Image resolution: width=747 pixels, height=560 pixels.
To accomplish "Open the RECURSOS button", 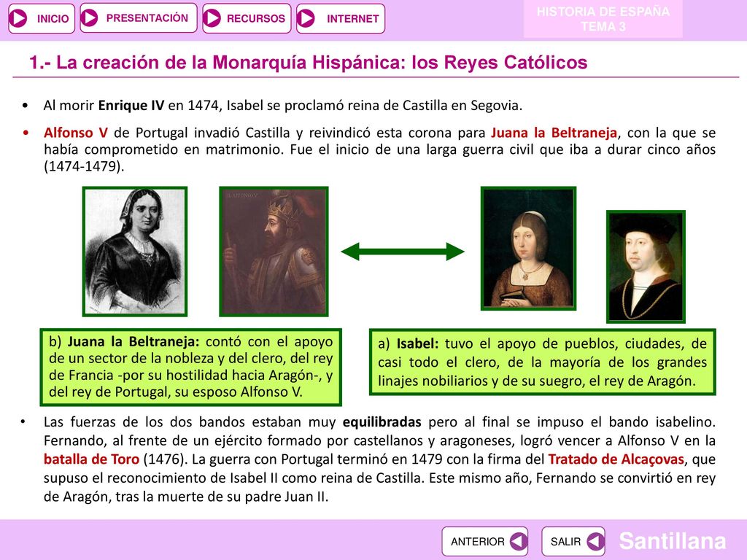I will (x=247, y=18).
